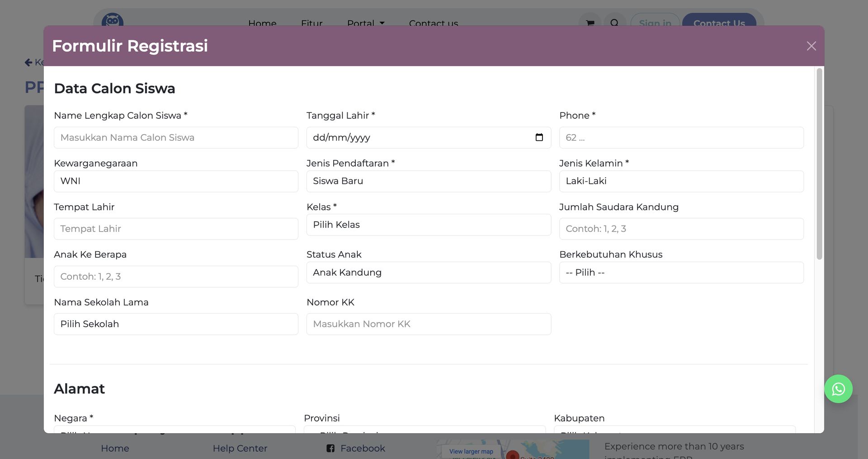Open the Kewarganegaraan dropdown
This screenshot has height=459, width=868.
176,181
